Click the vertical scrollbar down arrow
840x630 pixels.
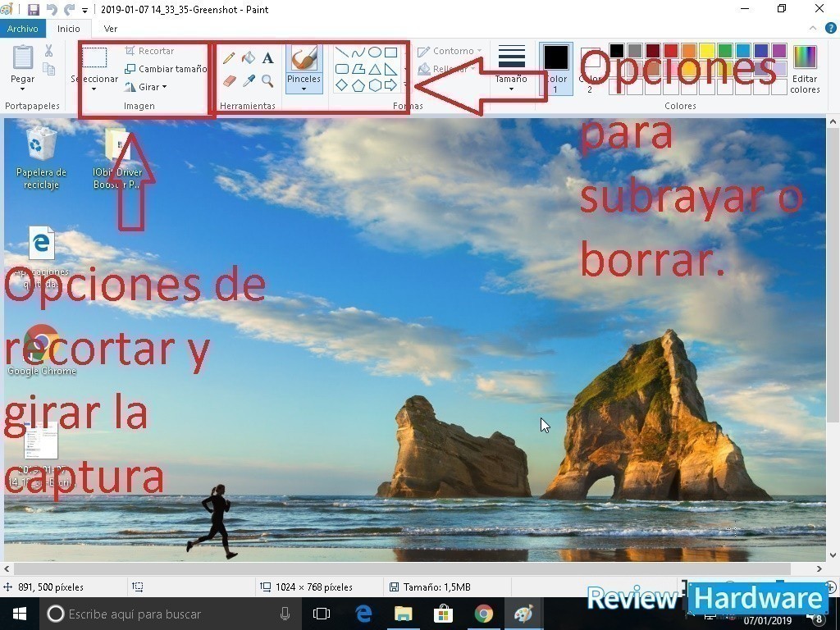833,555
